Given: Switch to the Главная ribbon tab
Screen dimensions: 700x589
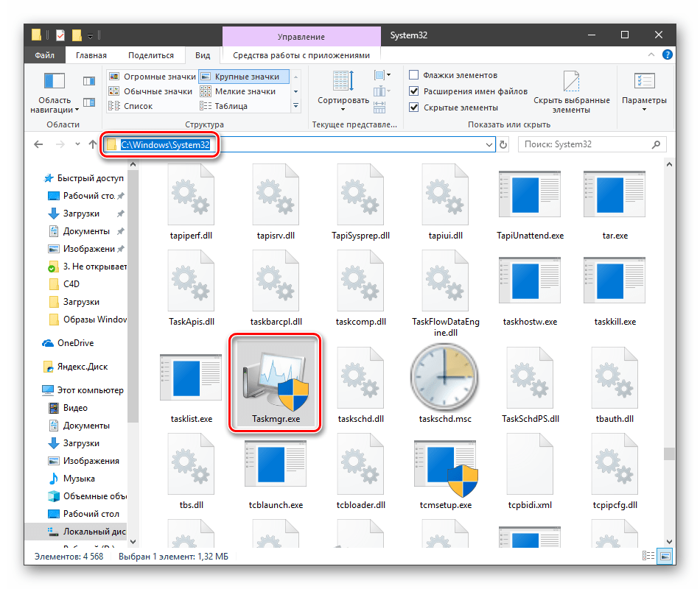Looking at the screenshot, I should (91, 55).
